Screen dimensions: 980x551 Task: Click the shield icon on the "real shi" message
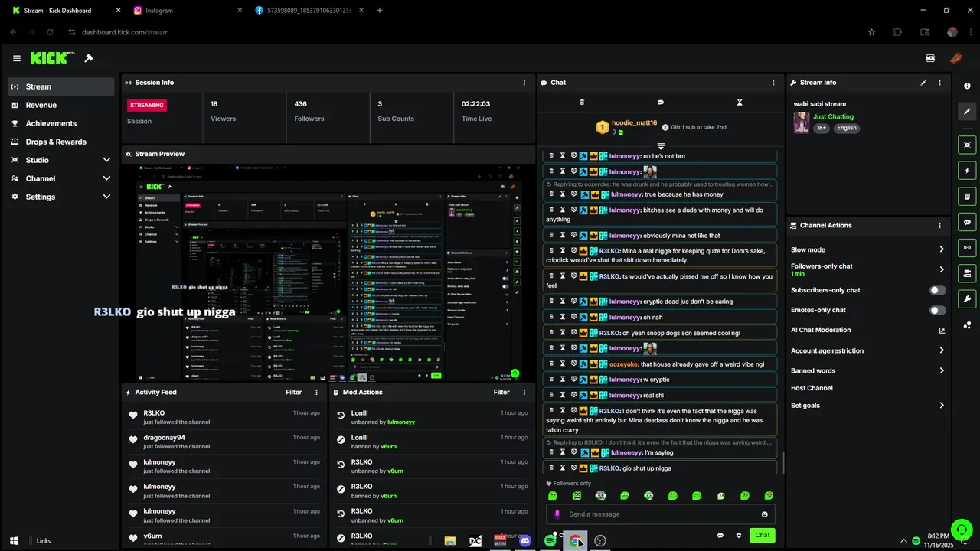[573, 395]
